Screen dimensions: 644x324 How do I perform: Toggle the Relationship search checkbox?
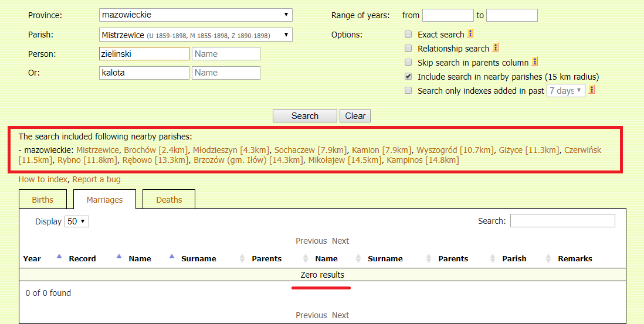tap(408, 49)
